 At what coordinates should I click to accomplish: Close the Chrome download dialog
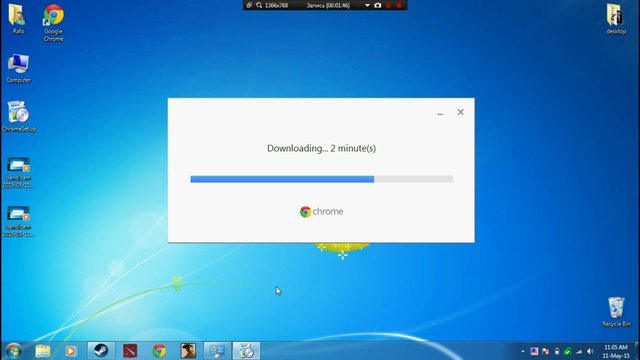(x=460, y=112)
